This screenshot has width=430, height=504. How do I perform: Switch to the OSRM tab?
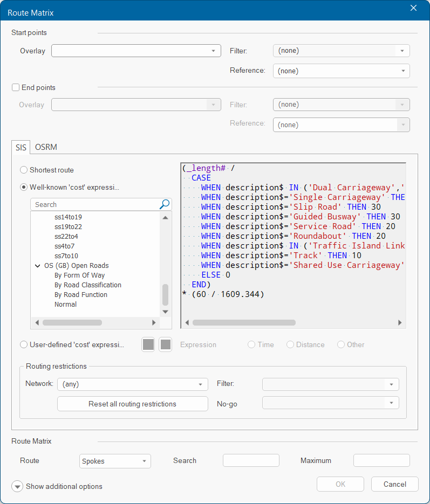tap(46, 147)
